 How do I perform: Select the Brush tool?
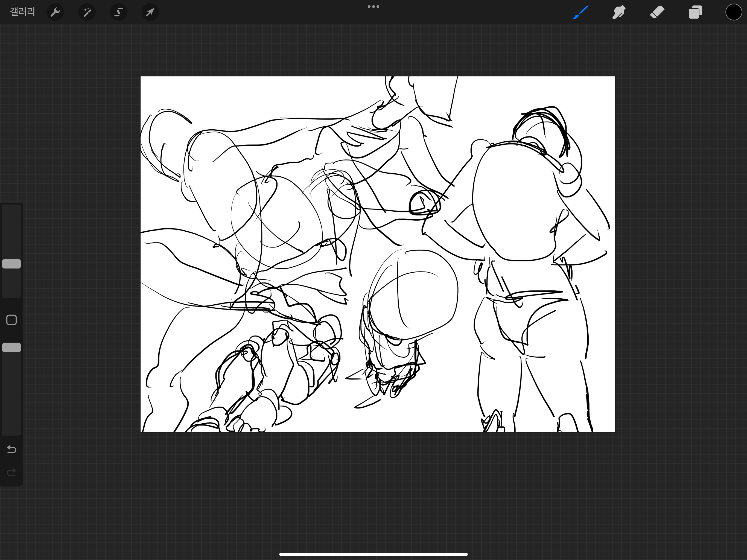click(x=581, y=13)
